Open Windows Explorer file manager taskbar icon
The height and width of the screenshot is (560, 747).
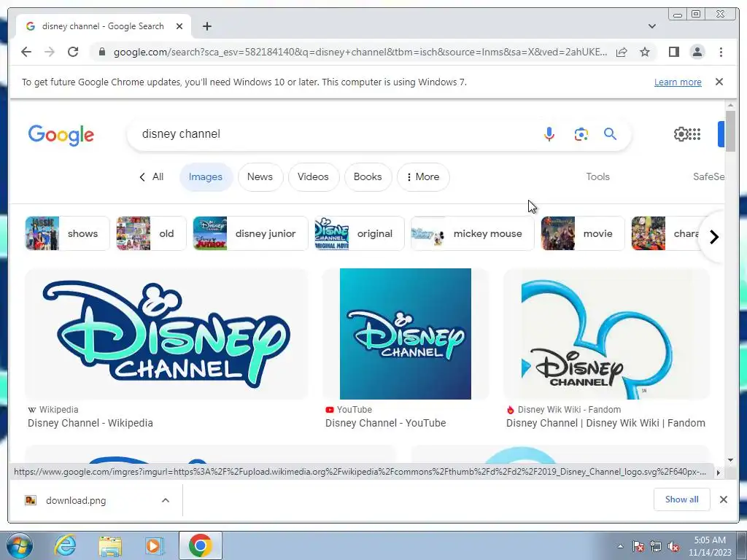pyautogui.click(x=110, y=546)
